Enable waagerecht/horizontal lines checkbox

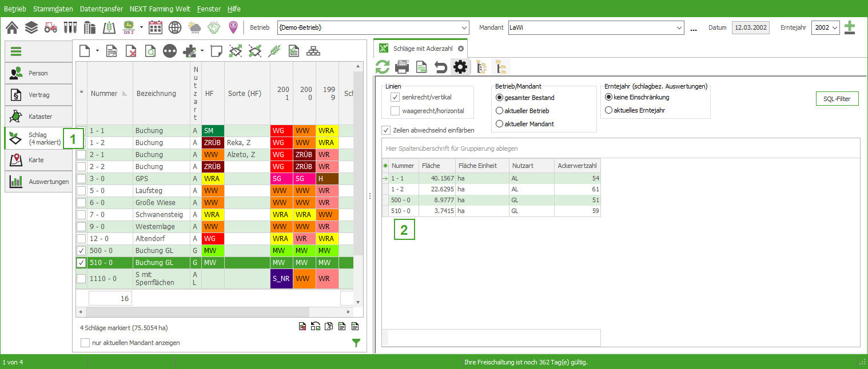[395, 111]
